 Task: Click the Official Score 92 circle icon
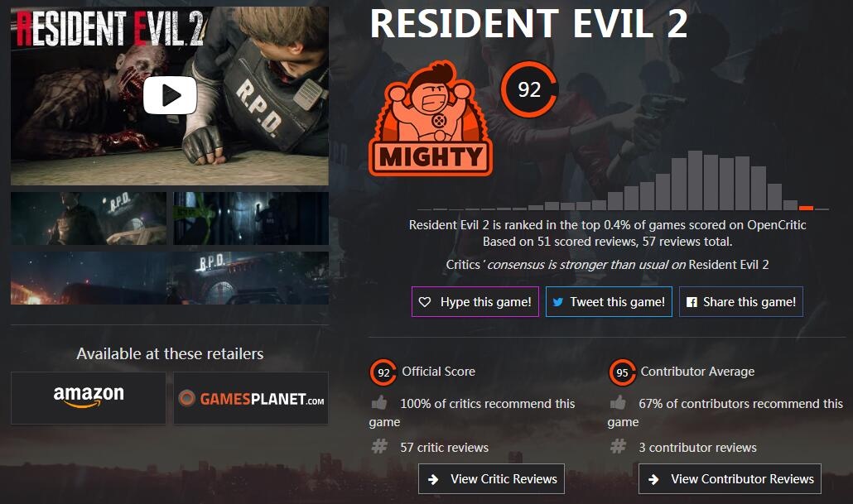point(383,372)
